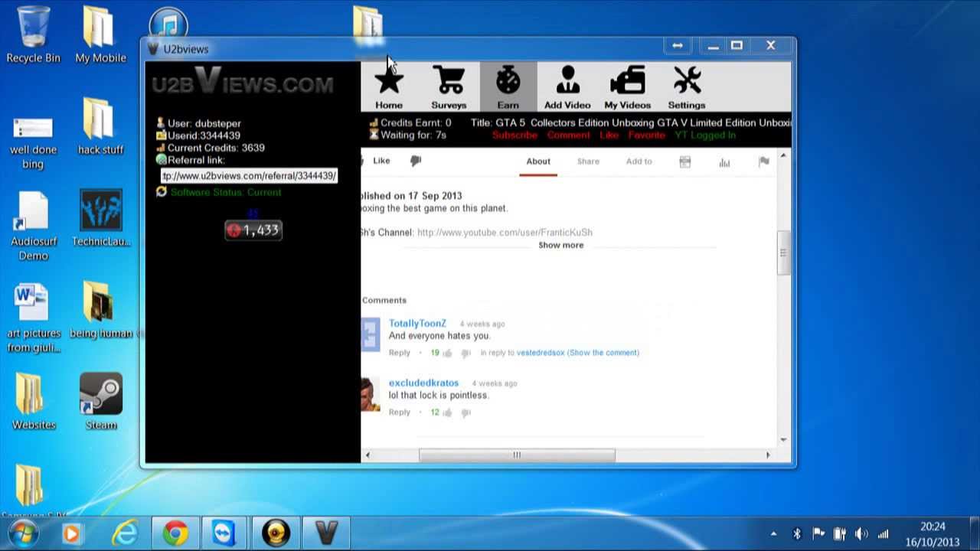The height and width of the screenshot is (551, 980).
Task: Select the Earn stopwatch icon
Action: click(x=508, y=87)
